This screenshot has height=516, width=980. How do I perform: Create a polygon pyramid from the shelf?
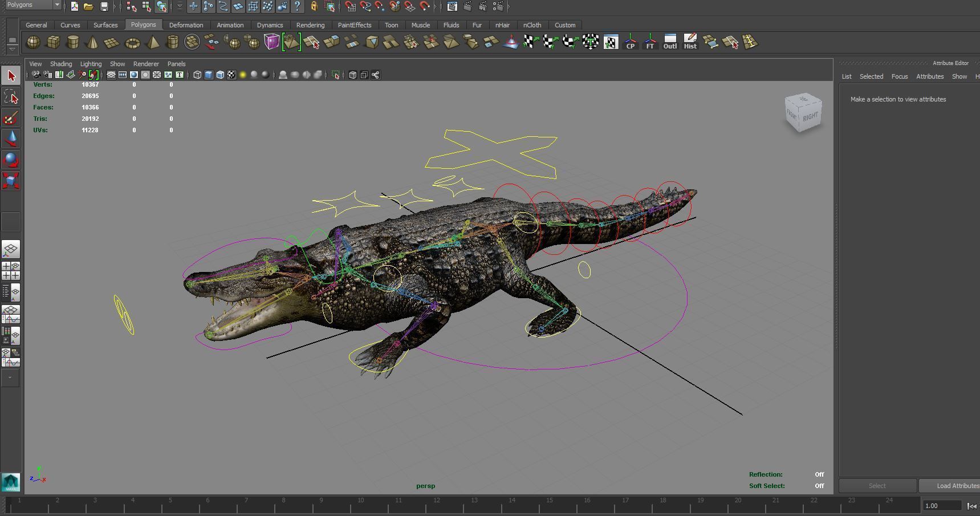152,43
